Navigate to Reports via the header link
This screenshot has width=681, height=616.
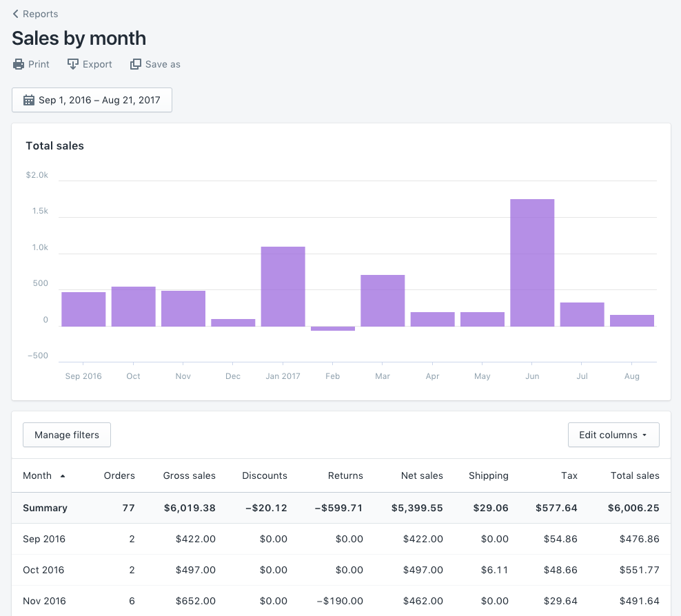point(41,13)
